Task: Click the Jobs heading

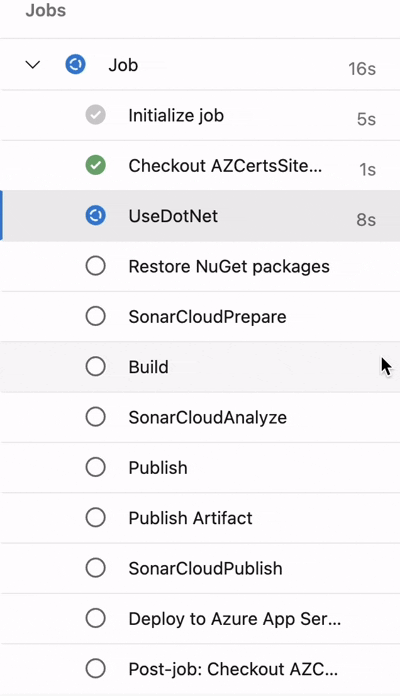Action: click(46, 10)
